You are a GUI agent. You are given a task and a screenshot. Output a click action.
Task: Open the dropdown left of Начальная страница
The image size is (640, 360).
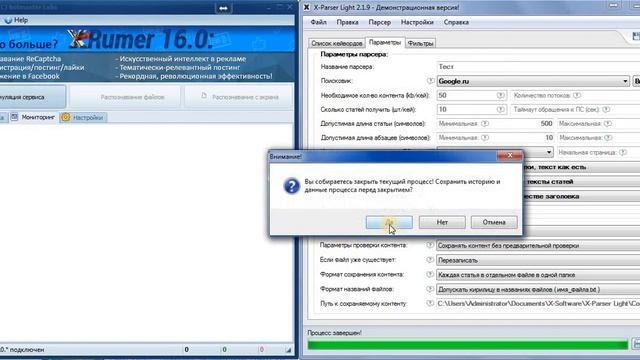point(549,152)
